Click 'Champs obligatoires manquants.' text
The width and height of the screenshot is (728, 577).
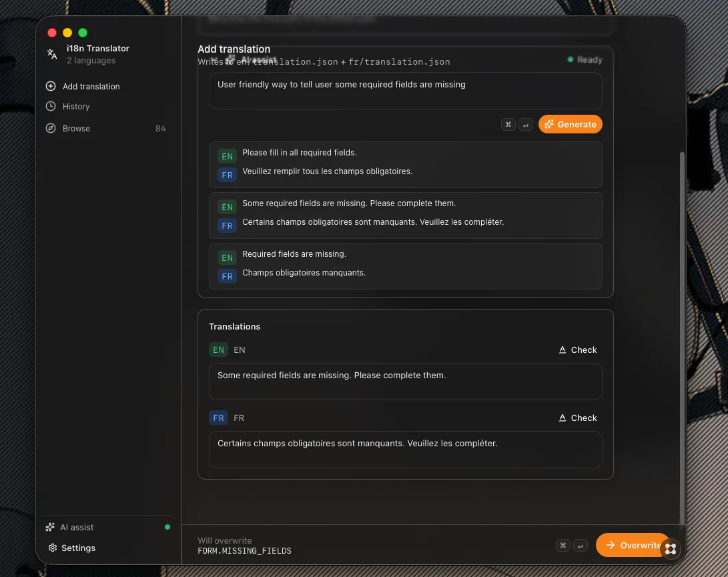[304, 273]
